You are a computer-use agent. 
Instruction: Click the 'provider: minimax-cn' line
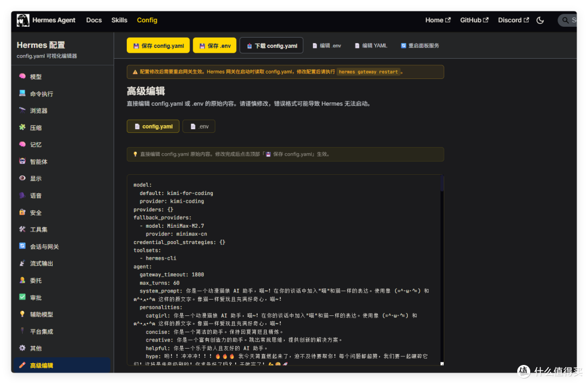[x=176, y=234]
